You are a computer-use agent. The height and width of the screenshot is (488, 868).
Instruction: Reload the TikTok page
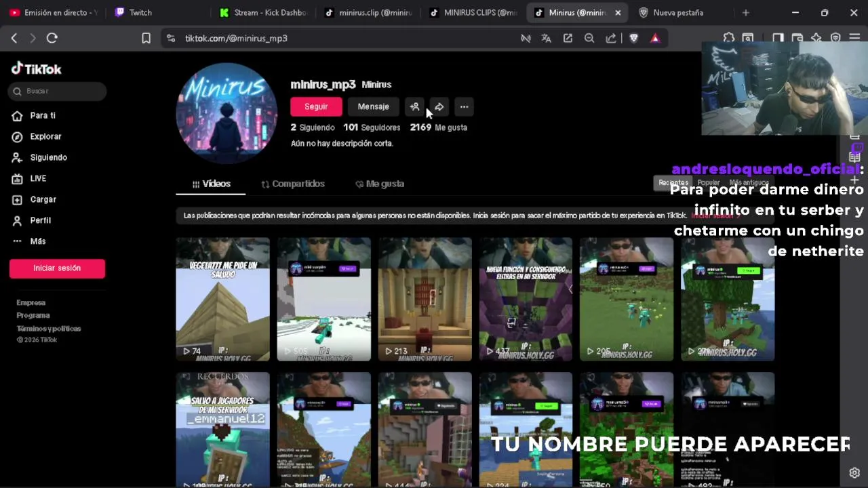click(52, 38)
